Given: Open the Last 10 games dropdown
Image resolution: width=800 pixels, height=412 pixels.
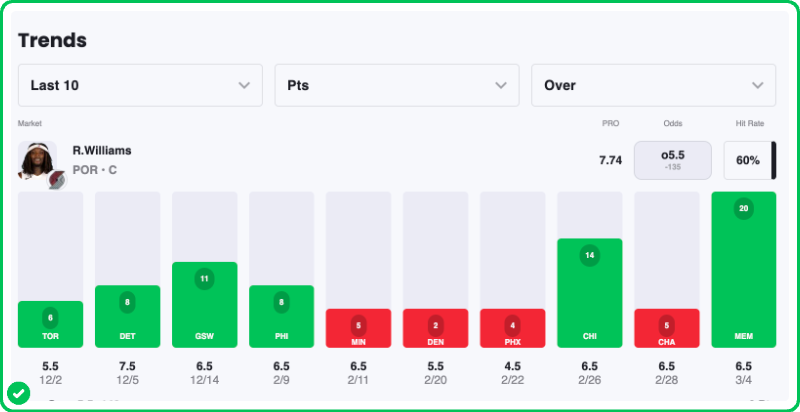Looking at the screenshot, I should click(x=140, y=86).
